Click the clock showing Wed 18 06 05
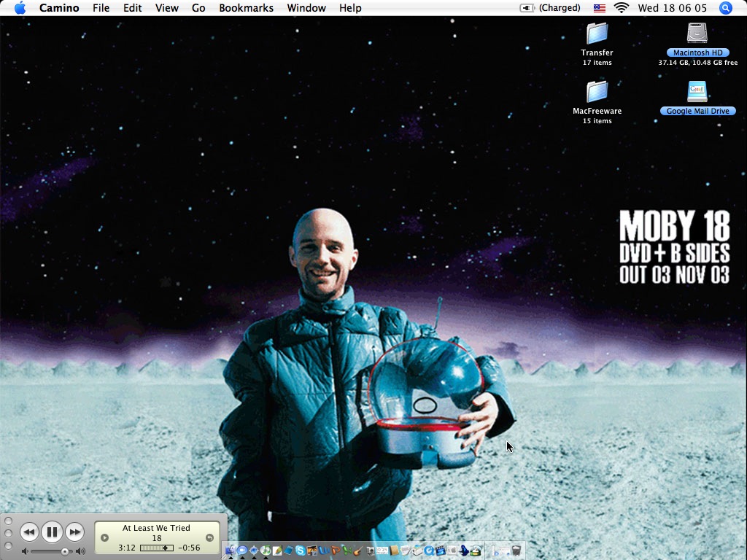Screen dimensions: 747x560 point(672,8)
